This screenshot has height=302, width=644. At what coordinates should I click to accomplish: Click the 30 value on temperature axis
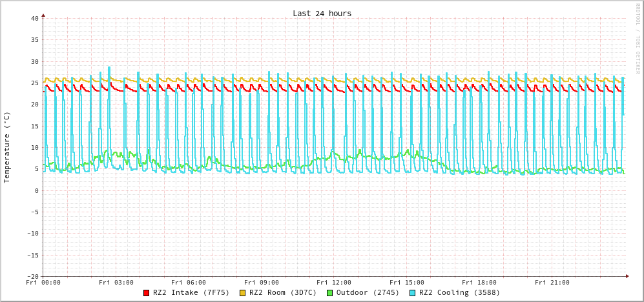(x=34, y=61)
